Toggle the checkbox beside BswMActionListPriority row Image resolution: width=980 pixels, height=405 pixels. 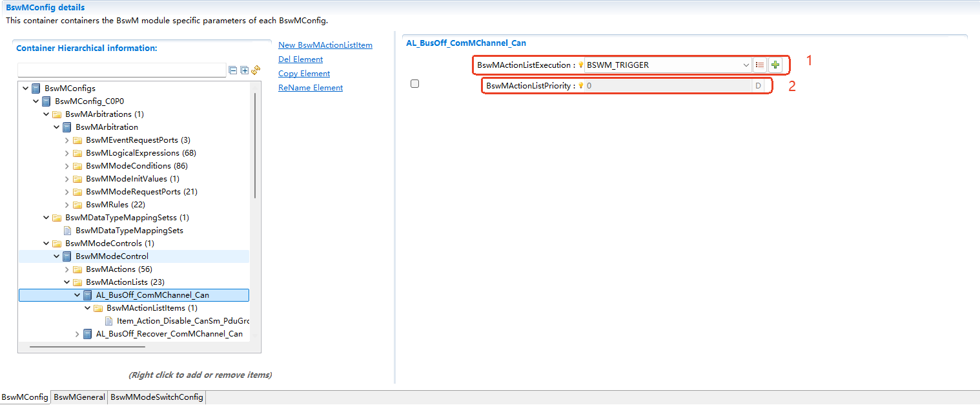(414, 83)
